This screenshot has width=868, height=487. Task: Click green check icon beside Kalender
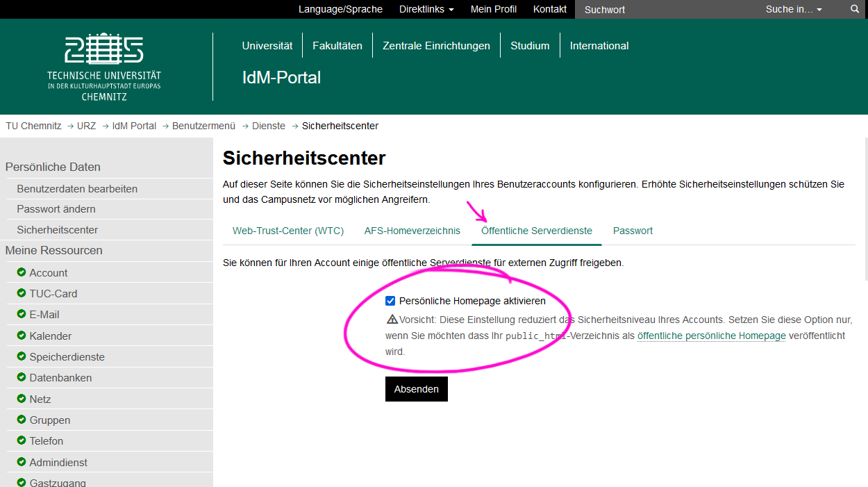tap(22, 336)
